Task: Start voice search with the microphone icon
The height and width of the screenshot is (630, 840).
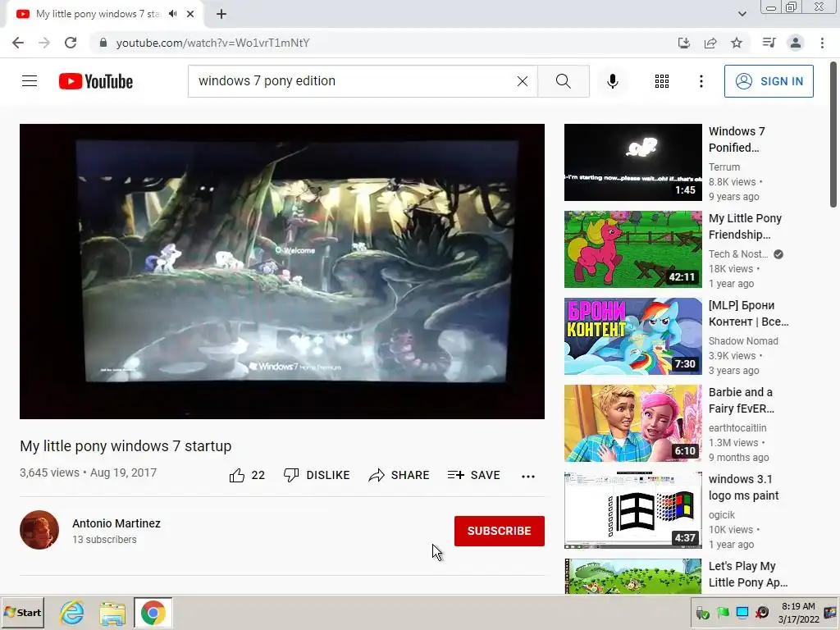Action: pyautogui.click(x=613, y=81)
